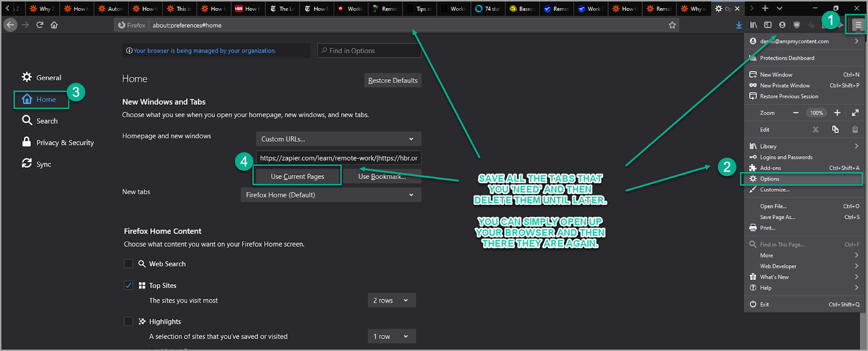Image resolution: width=868 pixels, height=351 pixels.
Task: Open the Library toolbar icon
Action: click(754, 25)
